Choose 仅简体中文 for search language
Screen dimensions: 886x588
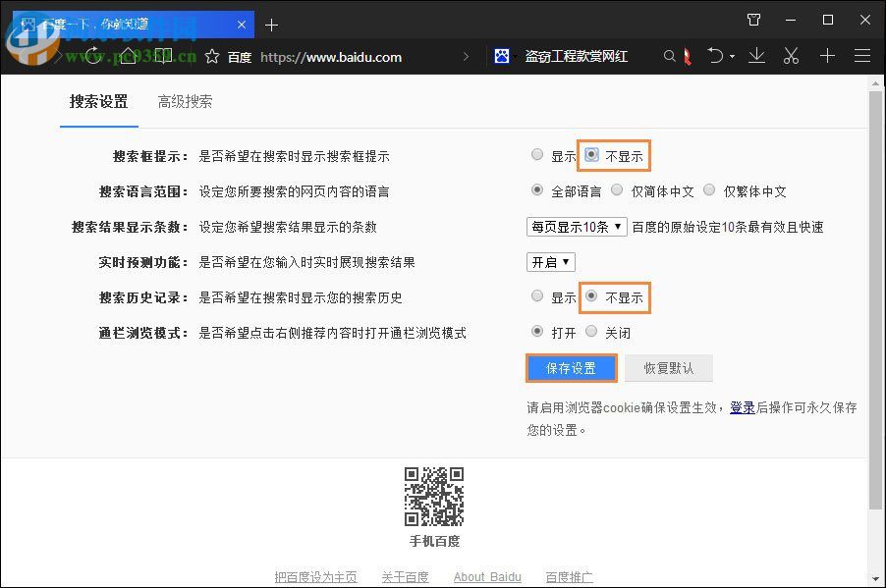[618, 189]
